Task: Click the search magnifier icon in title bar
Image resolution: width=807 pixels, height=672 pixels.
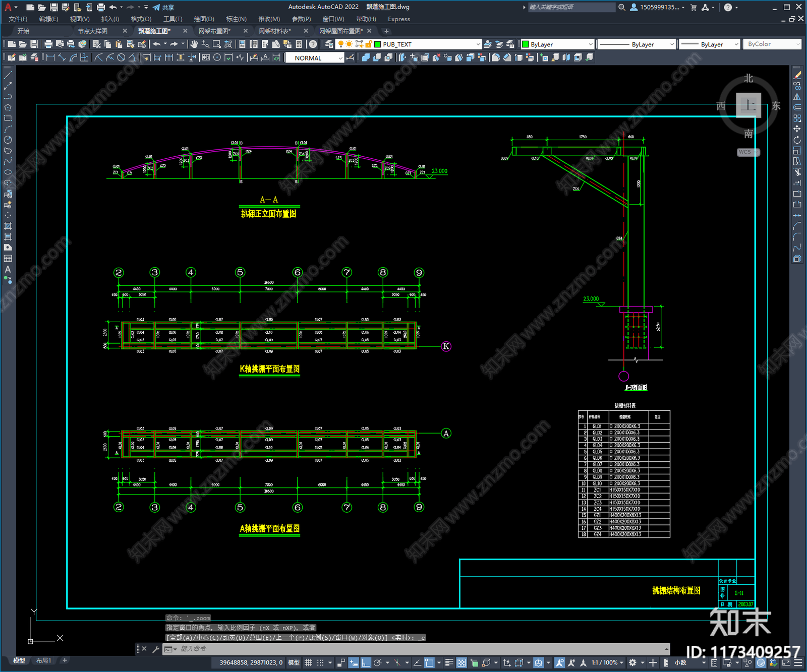Action: pos(622,7)
